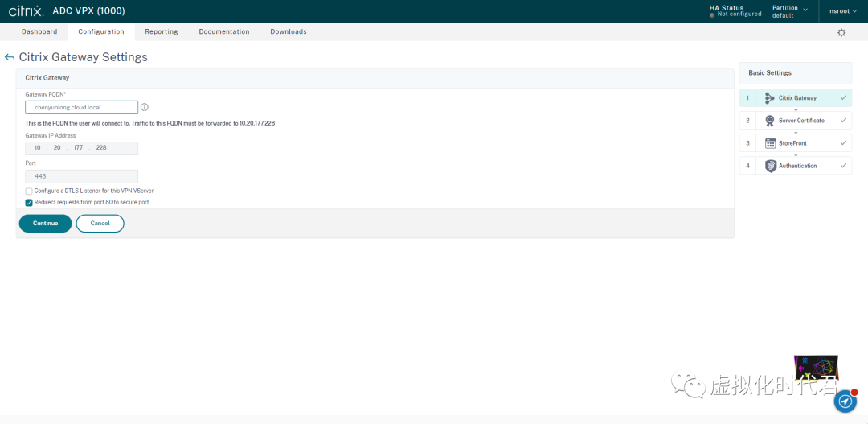Image resolution: width=868 pixels, height=424 pixels.
Task: Click the info icon next to Gateway FQDN
Action: pos(145,107)
